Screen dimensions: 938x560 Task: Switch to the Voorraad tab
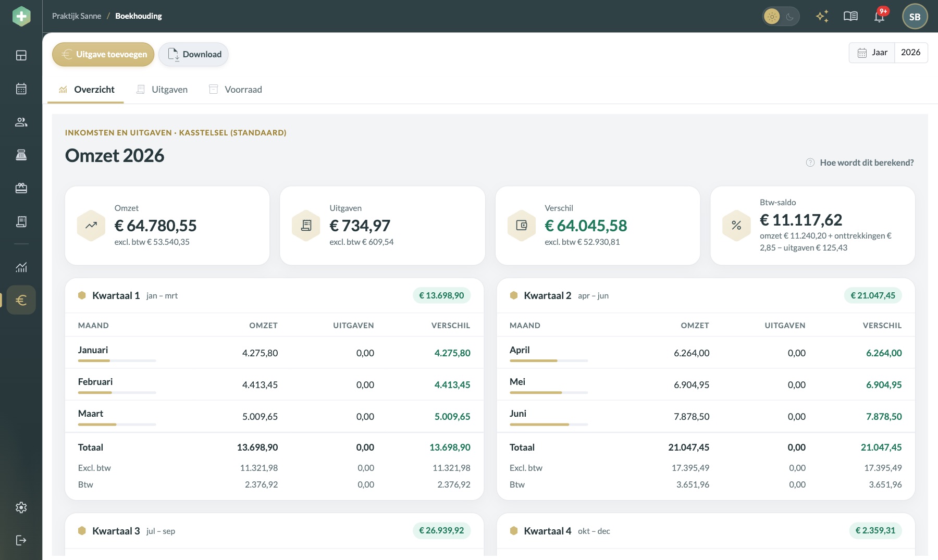[236, 90]
